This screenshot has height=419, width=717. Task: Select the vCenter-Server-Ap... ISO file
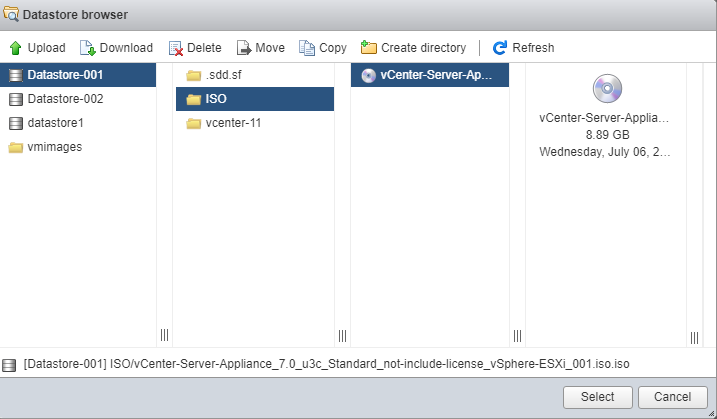(430, 75)
